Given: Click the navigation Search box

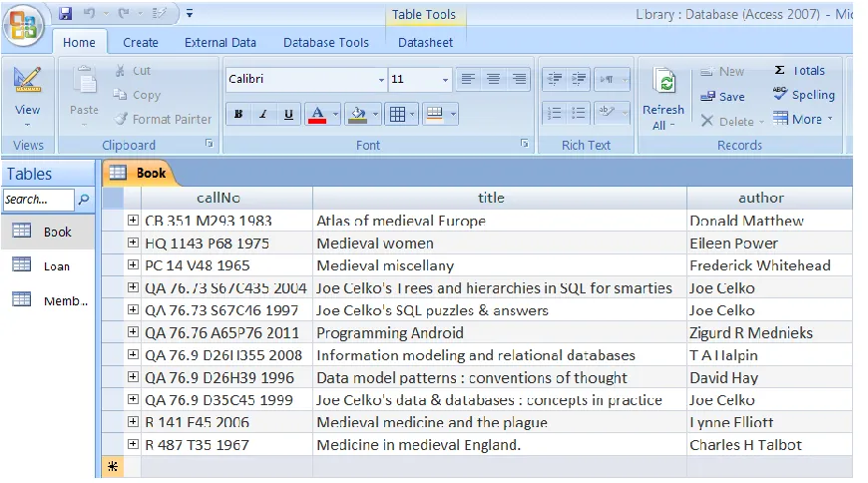Looking at the screenshot, I should coord(38,200).
